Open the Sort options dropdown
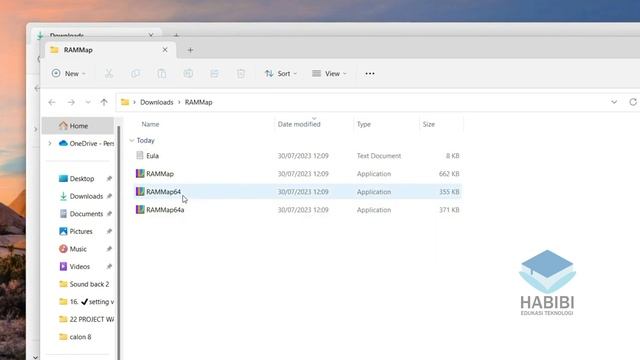 (x=281, y=73)
